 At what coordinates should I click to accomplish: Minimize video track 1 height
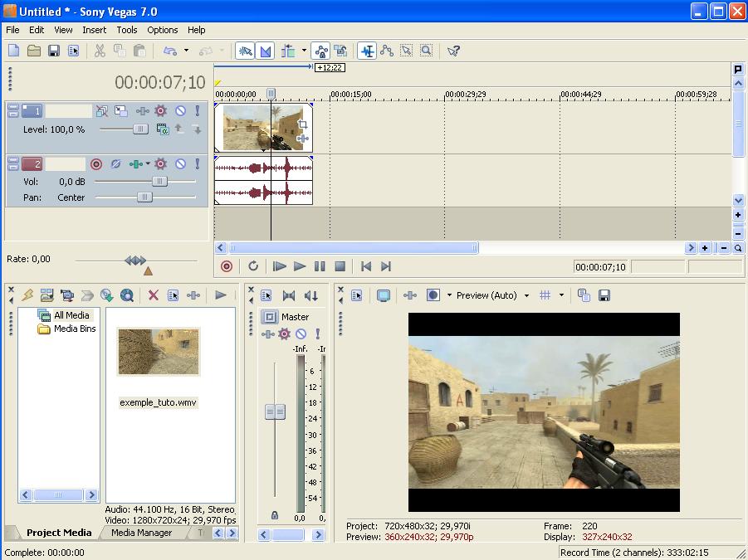point(13,108)
